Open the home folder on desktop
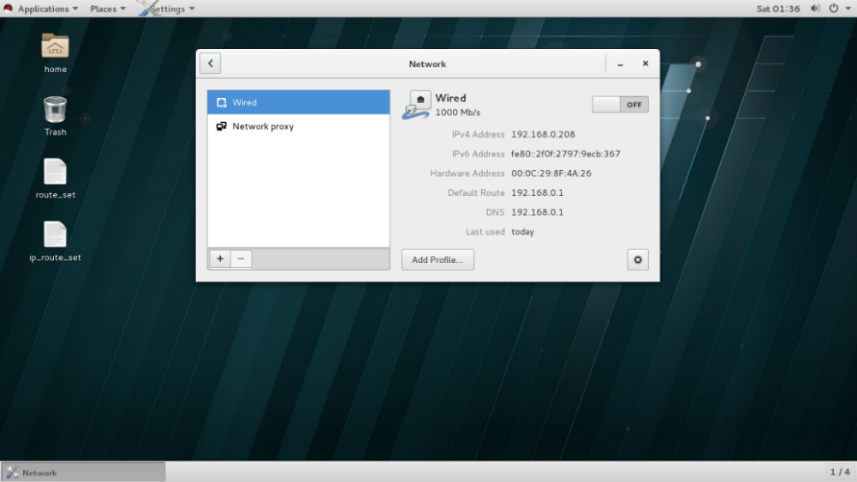Image resolution: width=857 pixels, height=482 pixels. click(x=55, y=52)
